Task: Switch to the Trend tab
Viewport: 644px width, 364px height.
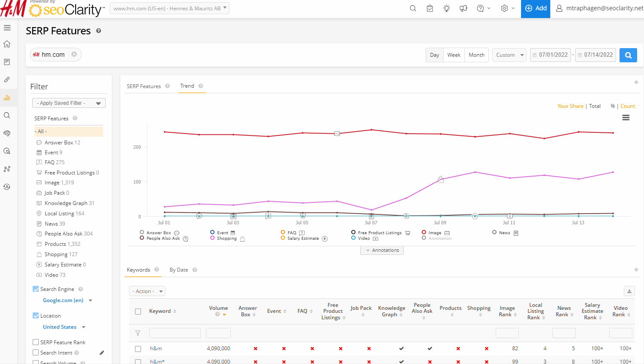Action: coord(187,86)
